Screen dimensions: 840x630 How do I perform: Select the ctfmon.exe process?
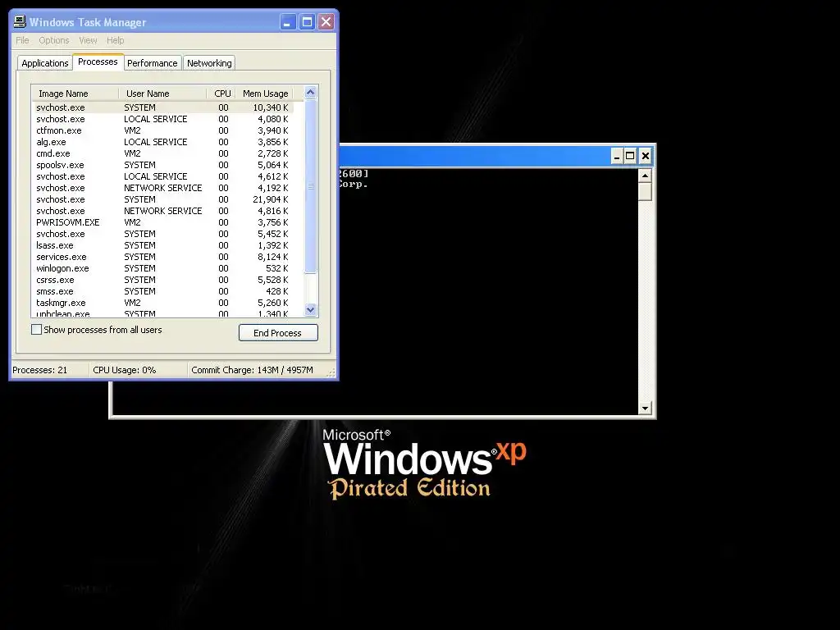tap(162, 130)
